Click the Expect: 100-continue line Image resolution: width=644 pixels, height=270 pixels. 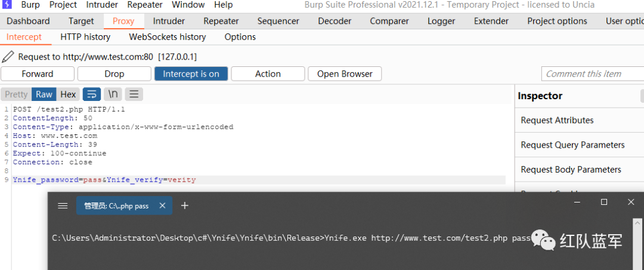click(x=60, y=153)
